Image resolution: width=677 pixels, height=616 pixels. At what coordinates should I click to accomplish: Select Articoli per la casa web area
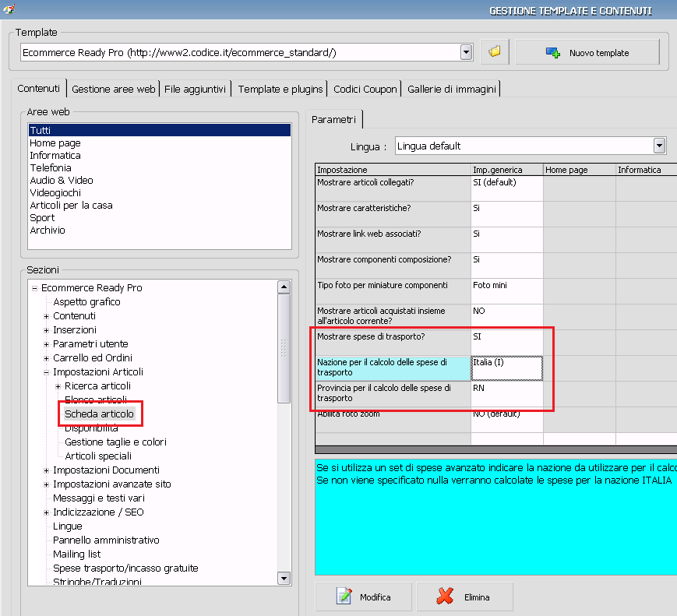coord(160,206)
